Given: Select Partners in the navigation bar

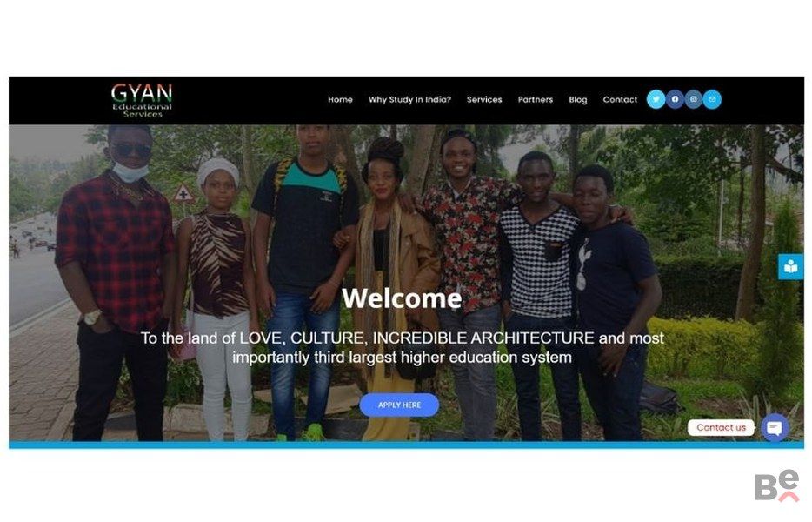Looking at the screenshot, I should pyautogui.click(x=536, y=99).
